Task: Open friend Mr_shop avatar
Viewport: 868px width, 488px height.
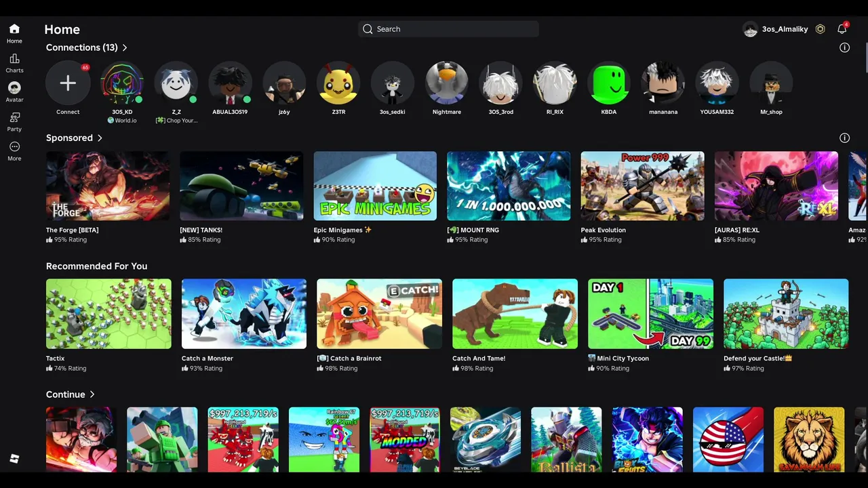Action: click(x=772, y=83)
